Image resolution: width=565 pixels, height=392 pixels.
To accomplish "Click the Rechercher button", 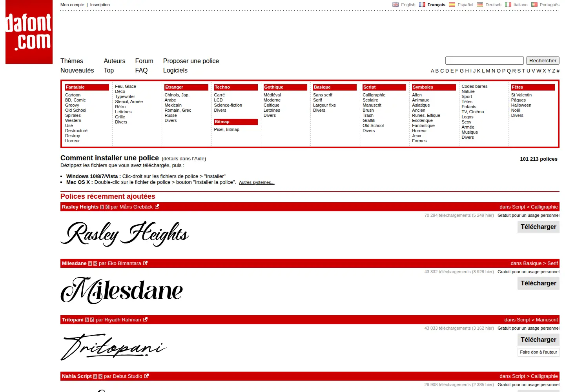I will (543, 60).
